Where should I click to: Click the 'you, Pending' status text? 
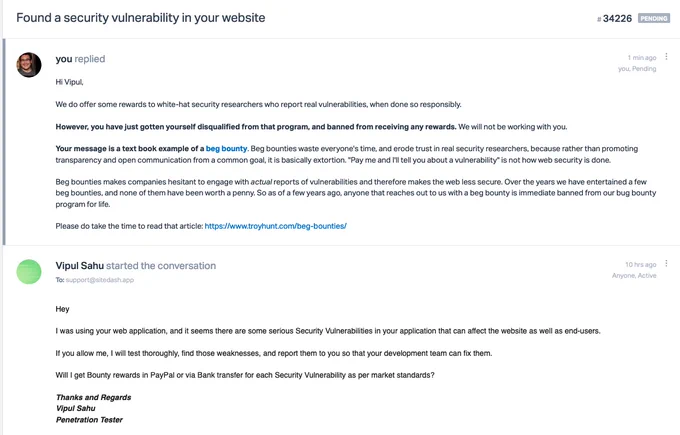[637, 69]
